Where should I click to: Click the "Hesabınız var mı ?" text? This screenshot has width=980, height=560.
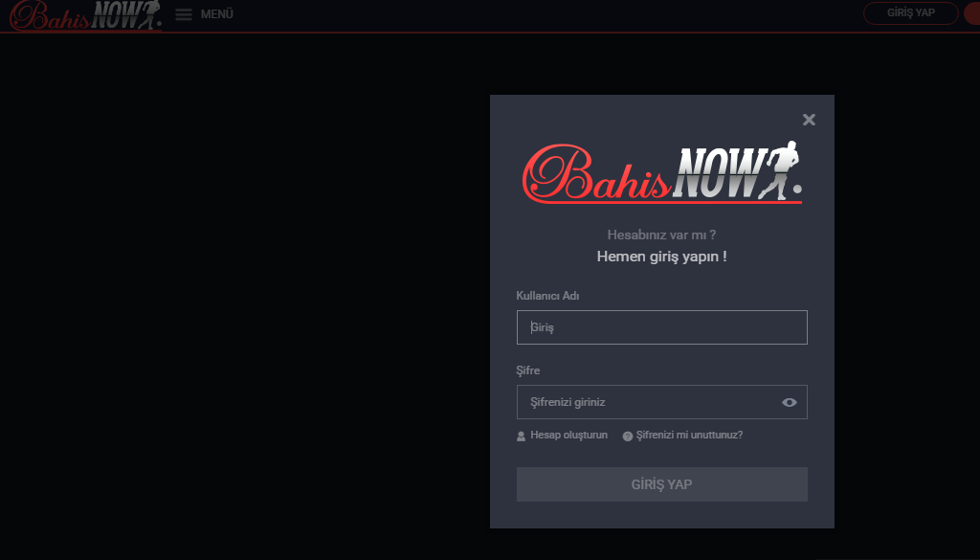click(x=662, y=235)
